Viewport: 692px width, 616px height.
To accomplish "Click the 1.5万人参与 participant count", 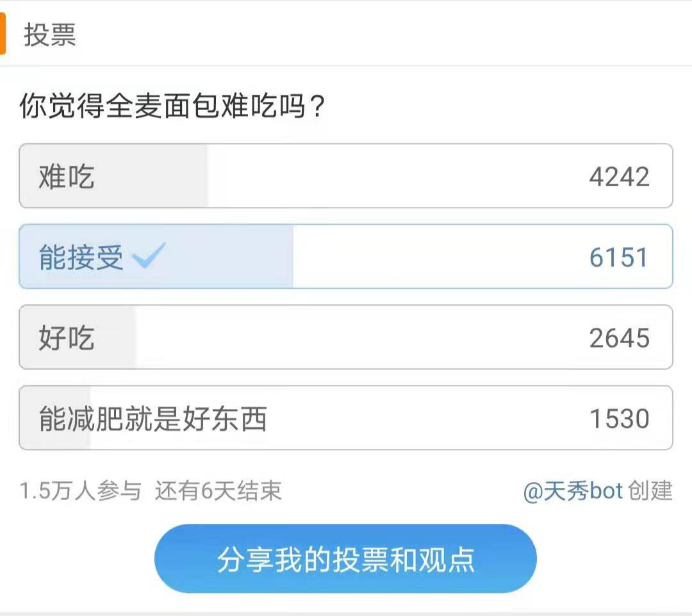I will pos(80,492).
